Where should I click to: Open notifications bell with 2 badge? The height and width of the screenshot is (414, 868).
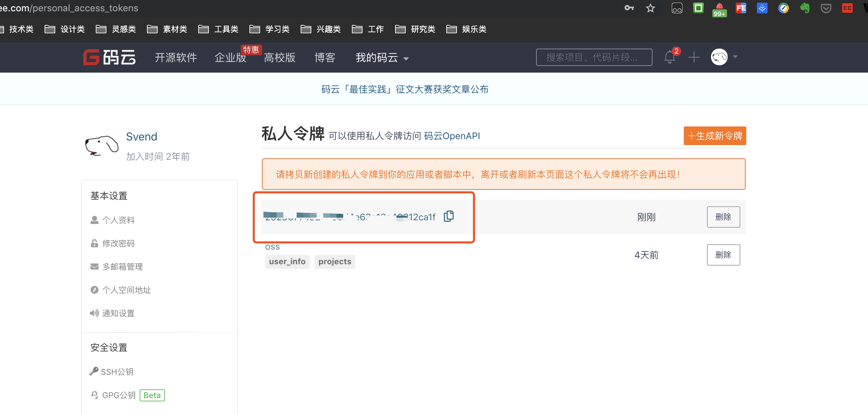coord(670,57)
